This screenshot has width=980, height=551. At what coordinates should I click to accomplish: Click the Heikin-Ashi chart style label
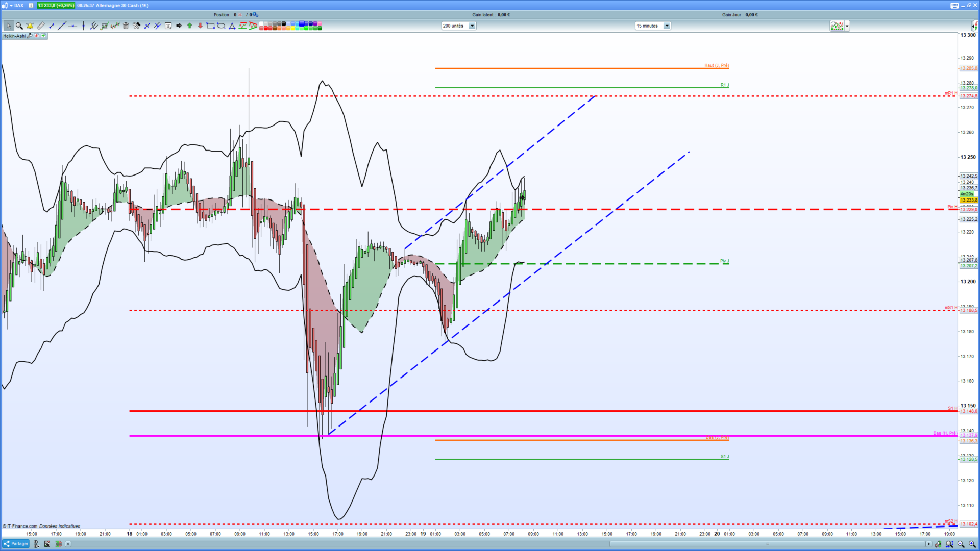[14, 36]
